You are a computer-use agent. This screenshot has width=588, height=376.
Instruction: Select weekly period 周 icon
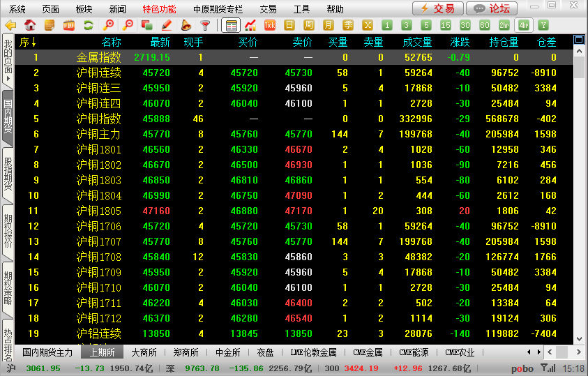[x=308, y=26]
